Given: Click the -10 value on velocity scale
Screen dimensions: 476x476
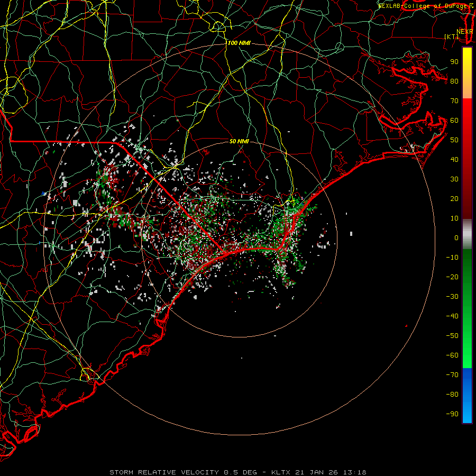Looking at the screenshot, I should click(452, 258).
